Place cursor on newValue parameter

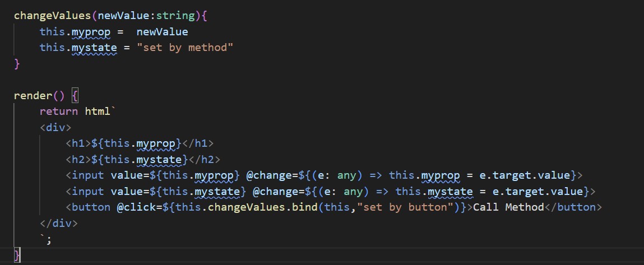pos(124,16)
